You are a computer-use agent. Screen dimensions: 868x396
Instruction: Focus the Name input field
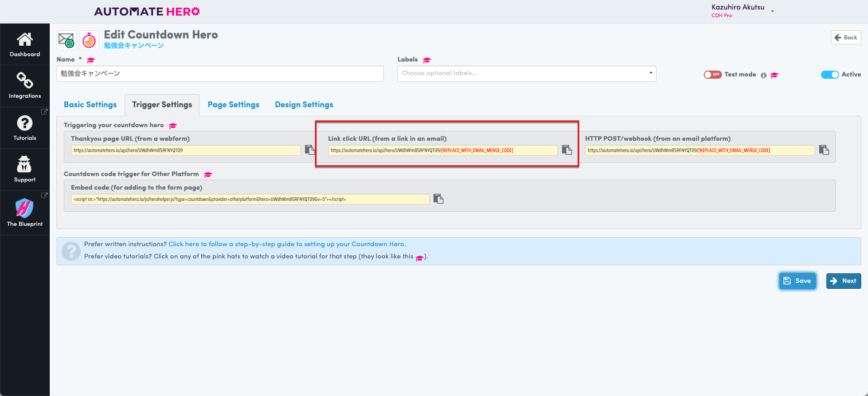[x=220, y=74]
